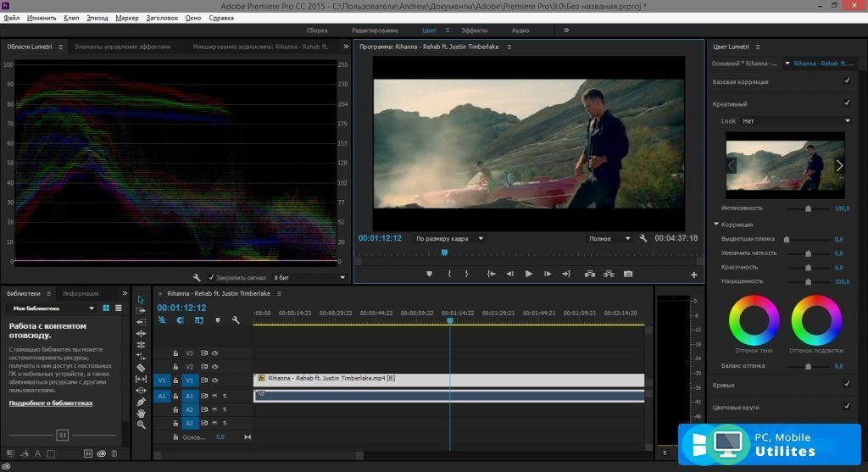The height and width of the screenshot is (472, 868).
Task: Uncheck the Базовая коррекция checkbox
Action: click(846, 81)
